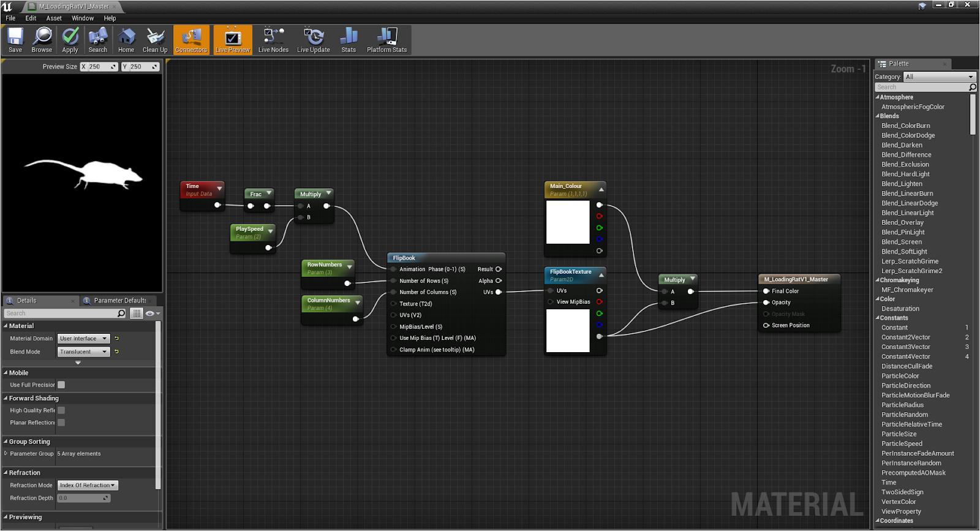Select Blend_Overlay in the Palette list
This screenshot has width=980, height=531.
pyautogui.click(x=902, y=222)
